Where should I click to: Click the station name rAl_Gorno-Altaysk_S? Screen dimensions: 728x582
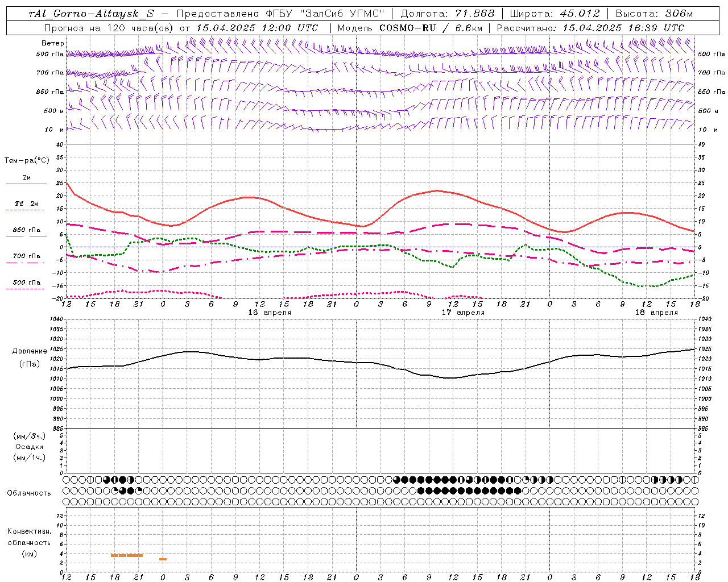pyautogui.click(x=92, y=14)
